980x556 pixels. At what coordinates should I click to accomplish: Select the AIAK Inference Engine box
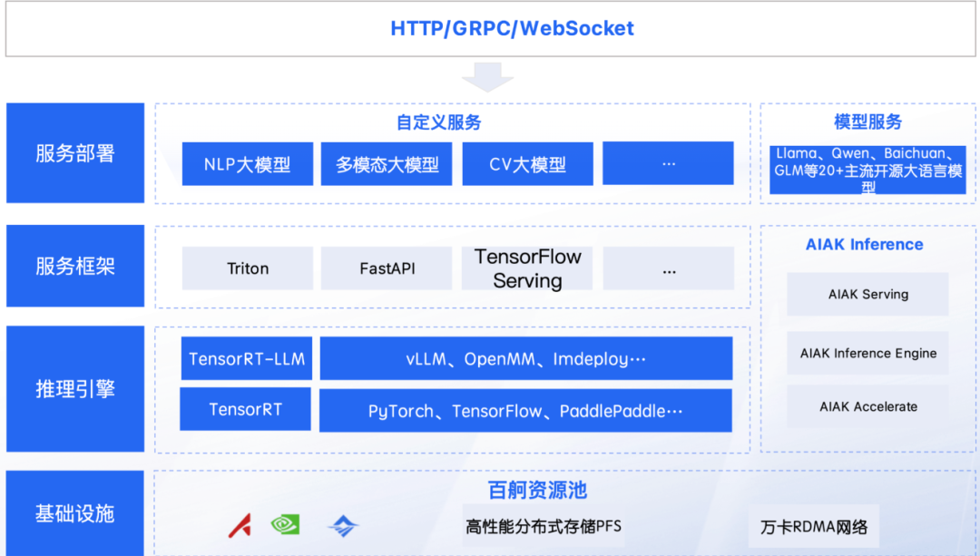click(867, 353)
